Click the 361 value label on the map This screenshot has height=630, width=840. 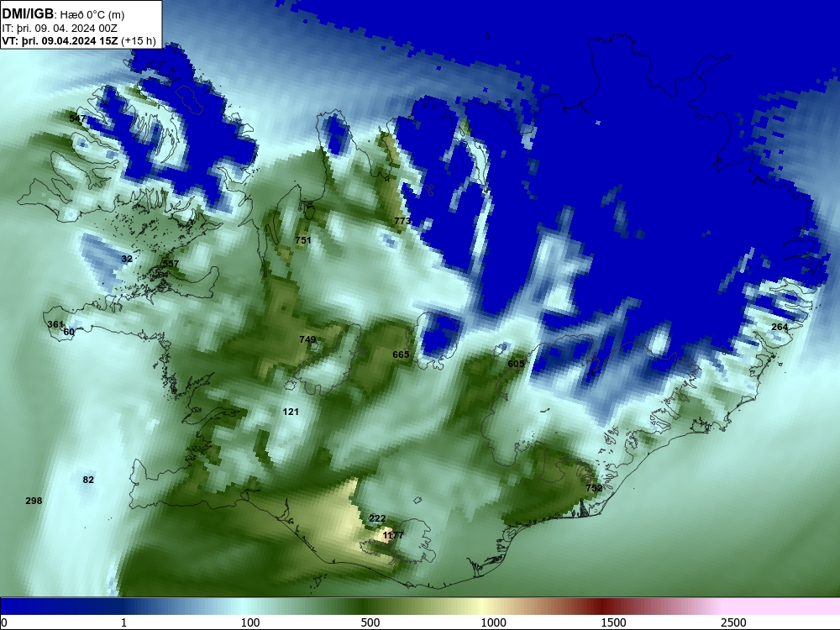click(x=55, y=324)
